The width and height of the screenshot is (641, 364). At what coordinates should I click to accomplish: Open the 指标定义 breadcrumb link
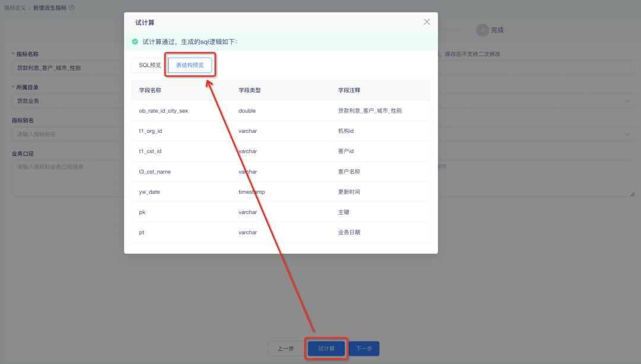tap(15, 8)
